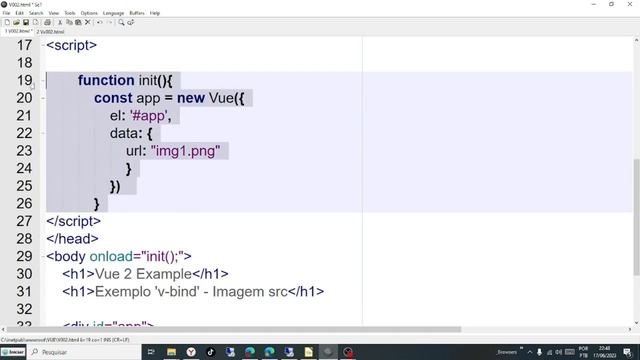Click the Task View taskbar icon

(x=151, y=352)
